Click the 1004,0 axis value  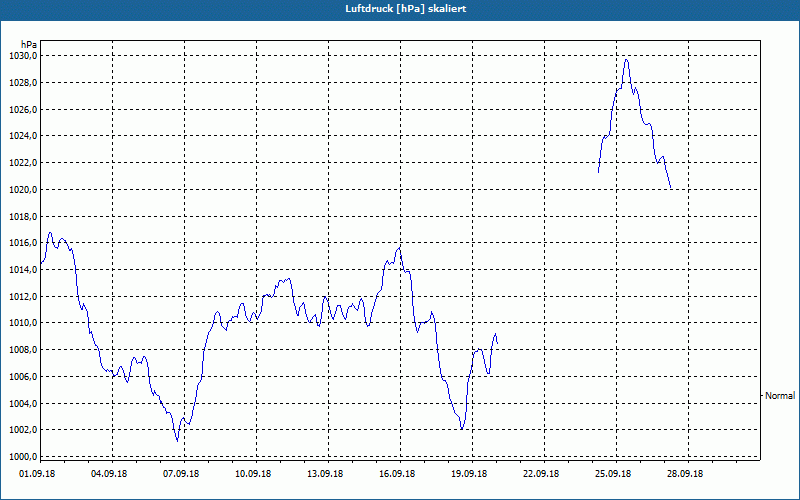(x=23, y=403)
